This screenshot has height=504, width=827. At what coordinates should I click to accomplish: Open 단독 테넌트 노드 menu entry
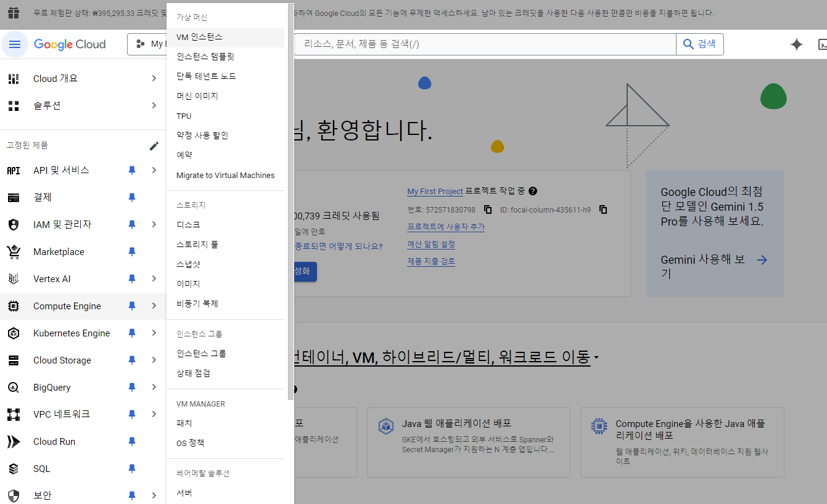(x=226, y=76)
